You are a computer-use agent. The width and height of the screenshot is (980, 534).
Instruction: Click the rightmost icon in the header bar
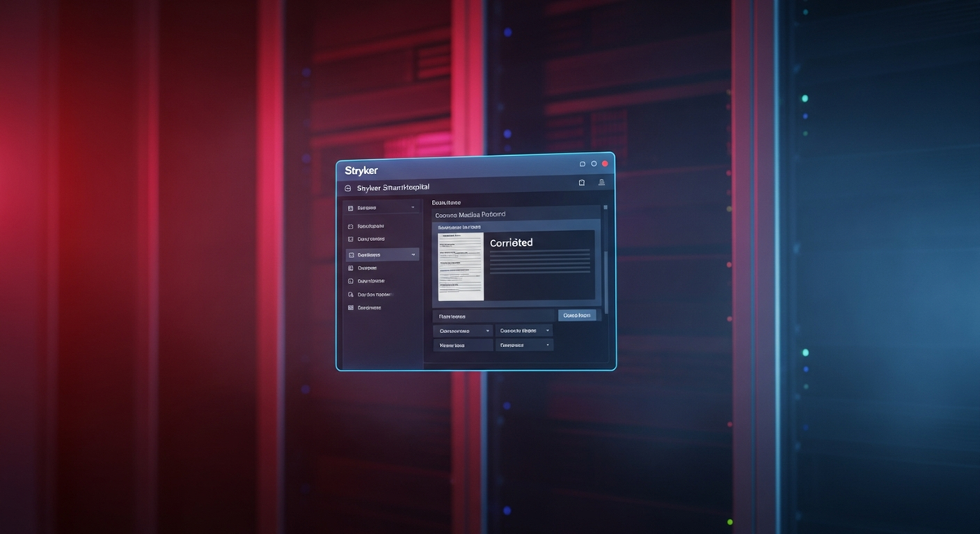pos(602,183)
